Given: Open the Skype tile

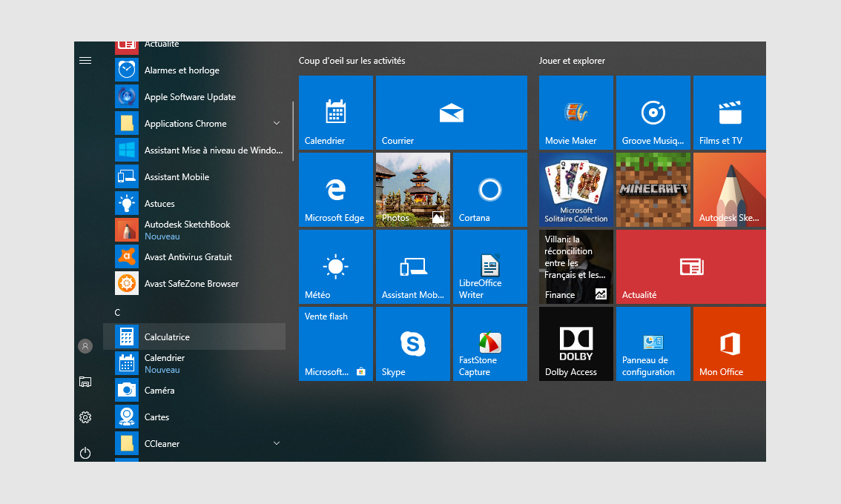Looking at the screenshot, I should pos(413,344).
